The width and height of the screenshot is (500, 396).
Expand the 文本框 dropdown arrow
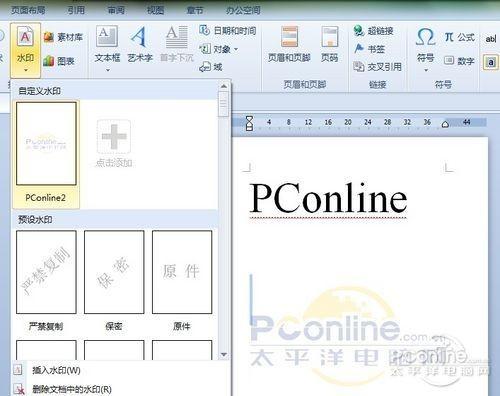pos(108,70)
